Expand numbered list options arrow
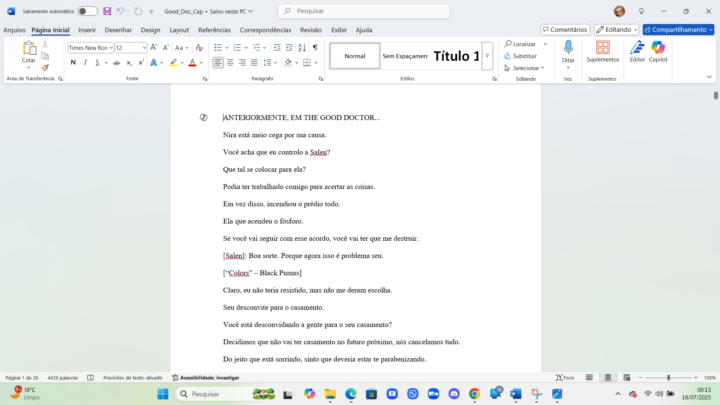Viewport: 720px width, 405px height. tap(246, 48)
